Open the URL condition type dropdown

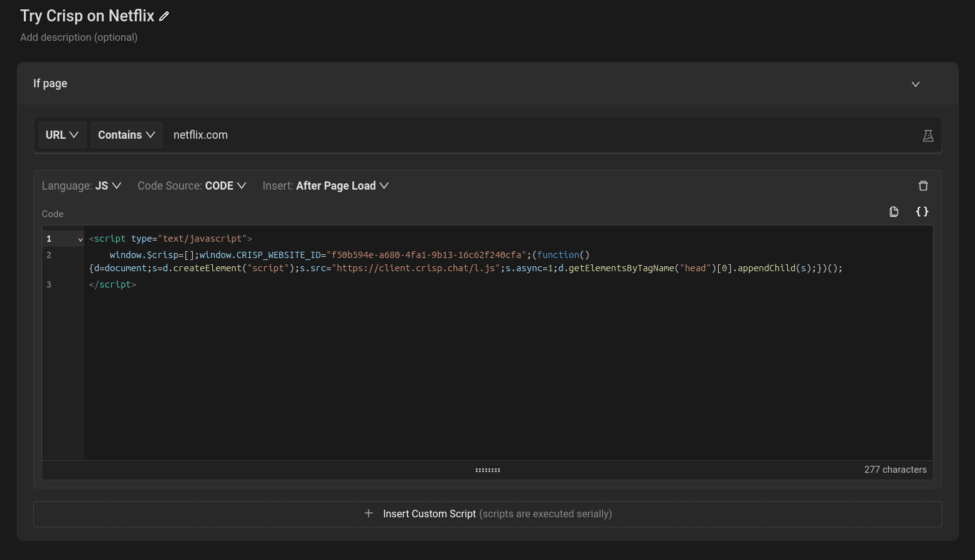point(62,134)
